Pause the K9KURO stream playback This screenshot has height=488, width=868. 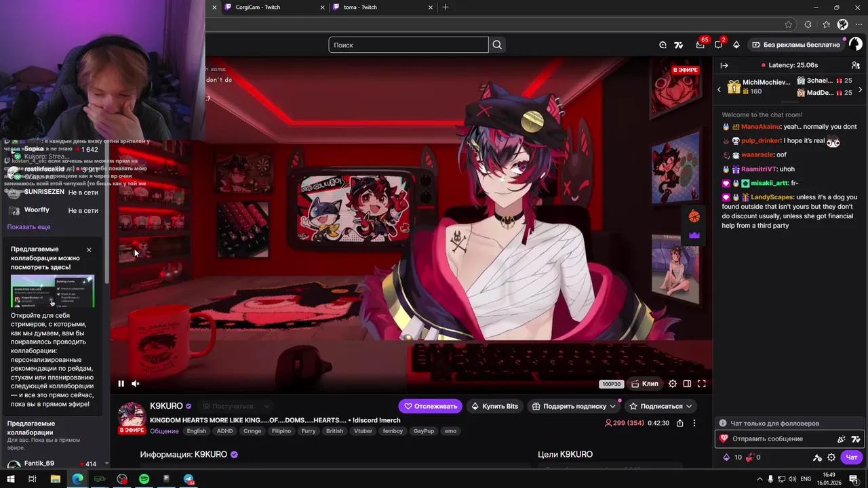click(x=121, y=384)
